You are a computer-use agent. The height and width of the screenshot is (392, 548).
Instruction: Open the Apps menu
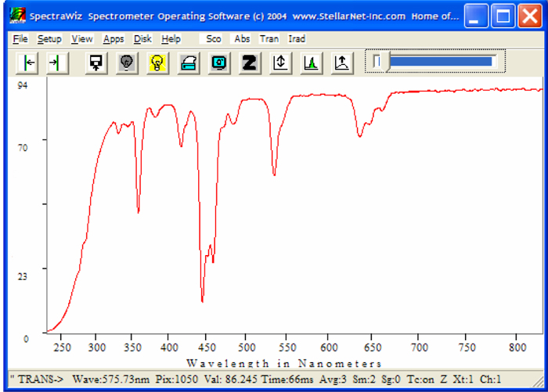pyautogui.click(x=114, y=39)
